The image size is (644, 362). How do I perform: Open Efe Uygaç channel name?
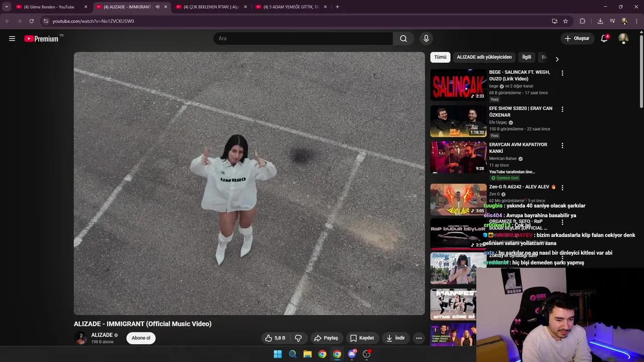498,122
